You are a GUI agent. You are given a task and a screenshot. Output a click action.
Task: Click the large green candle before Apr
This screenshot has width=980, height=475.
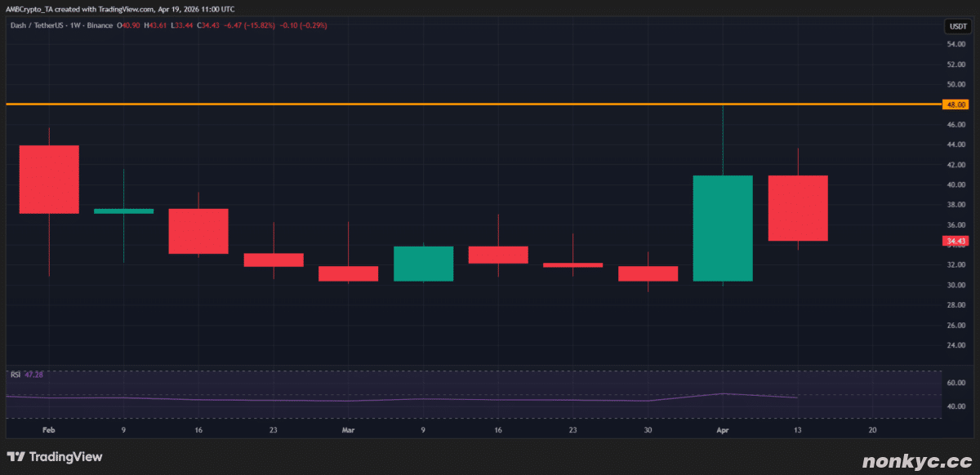pyautogui.click(x=723, y=229)
